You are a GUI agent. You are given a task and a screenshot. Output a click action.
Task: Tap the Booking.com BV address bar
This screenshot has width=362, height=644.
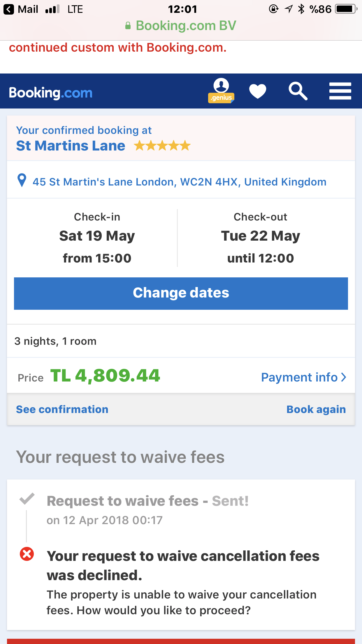181,26
